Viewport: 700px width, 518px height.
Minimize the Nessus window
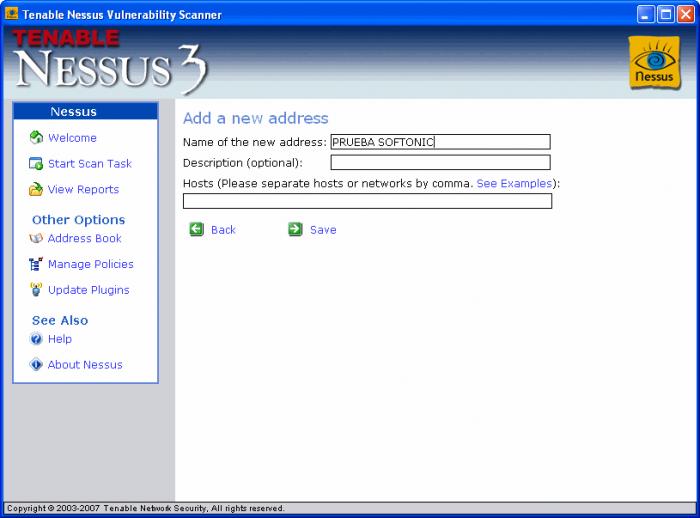click(645, 14)
